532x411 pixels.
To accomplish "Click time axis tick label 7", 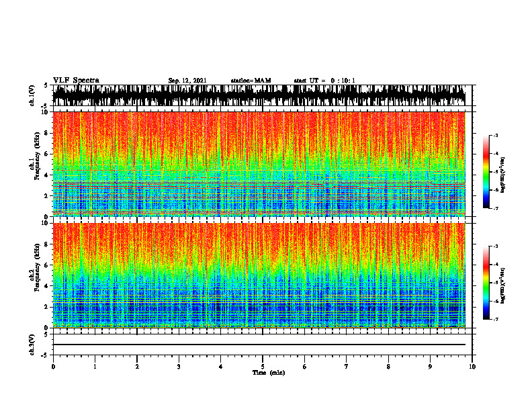I will [x=347, y=367].
